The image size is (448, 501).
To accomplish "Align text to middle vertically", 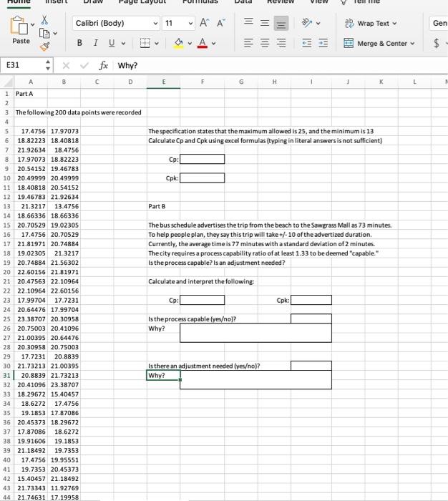I will coord(265,23).
